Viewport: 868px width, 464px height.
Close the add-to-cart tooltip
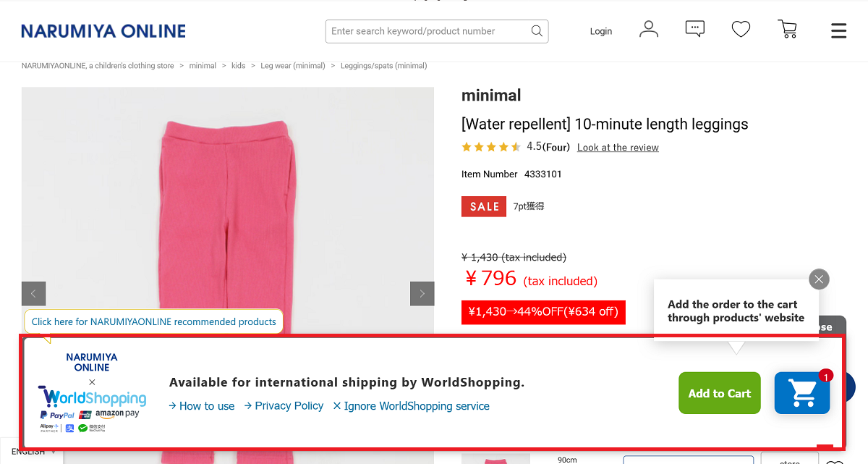coord(819,279)
